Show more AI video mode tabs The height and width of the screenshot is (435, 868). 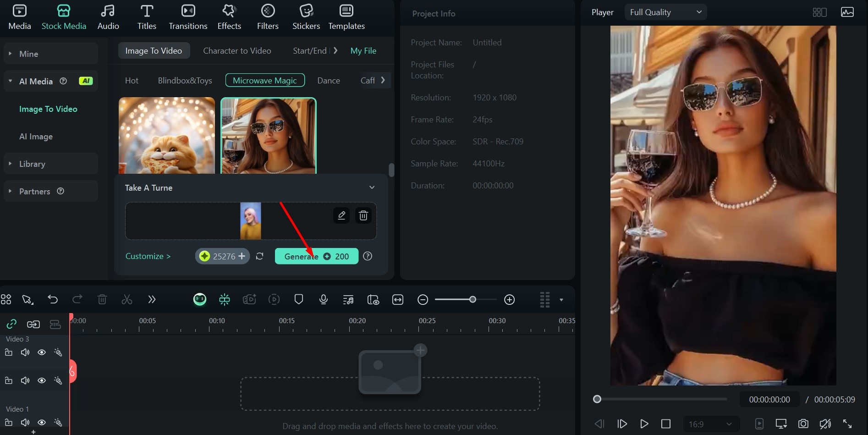point(335,50)
